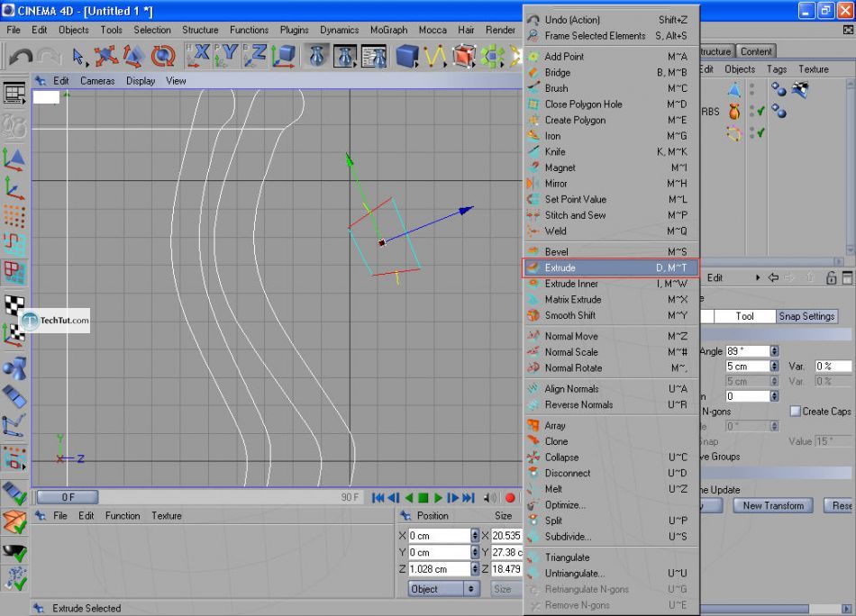
Task: Tick the Create Caps checkbox
Action: [796, 411]
